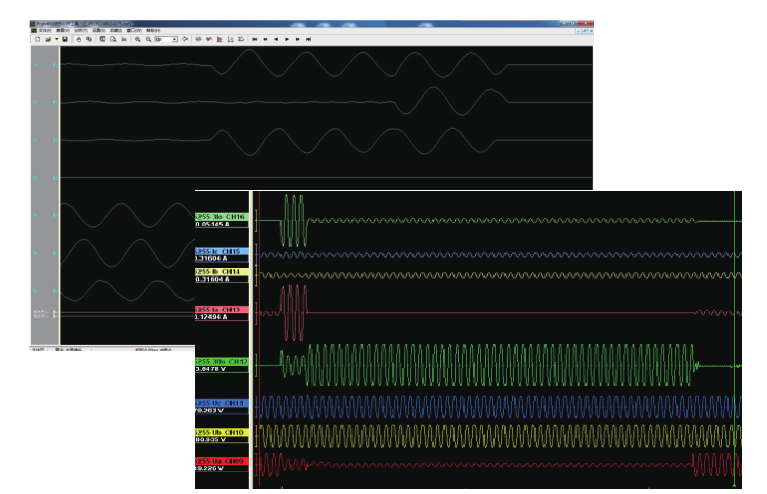767x494 pixels.
Task: Jump to last record playback button
Action: tap(308, 39)
